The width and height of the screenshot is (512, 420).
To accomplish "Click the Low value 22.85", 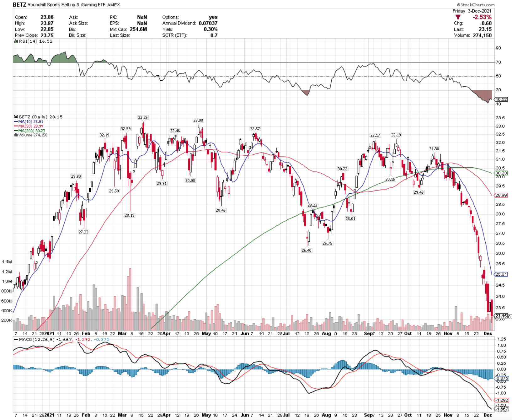I will (x=47, y=29).
